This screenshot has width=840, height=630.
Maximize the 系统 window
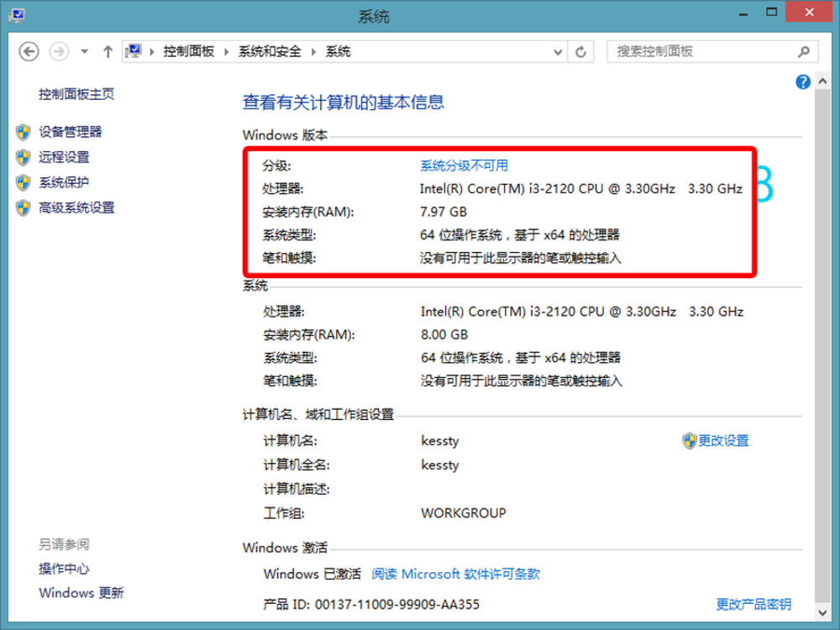[x=771, y=13]
